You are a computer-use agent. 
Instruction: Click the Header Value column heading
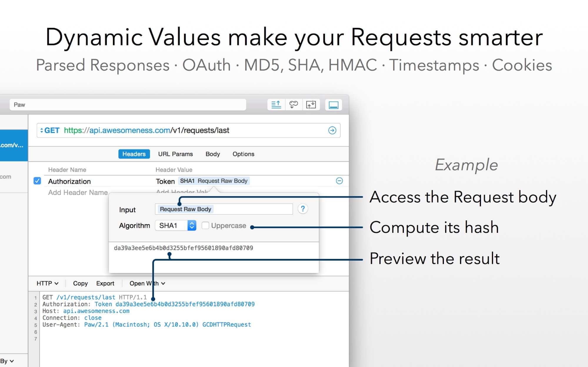pos(174,170)
